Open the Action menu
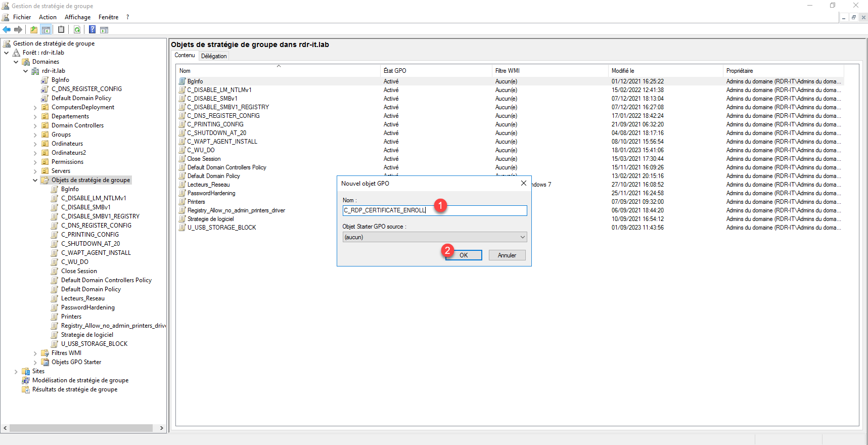Image resolution: width=868 pixels, height=445 pixels. [x=48, y=17]
